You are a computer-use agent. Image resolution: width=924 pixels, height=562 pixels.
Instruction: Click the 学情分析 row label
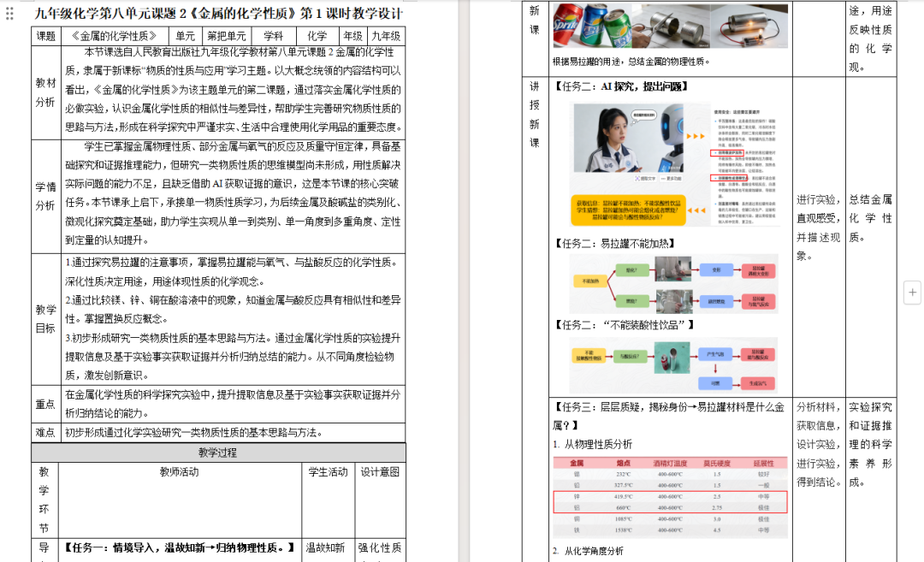(x=45, y=196)
